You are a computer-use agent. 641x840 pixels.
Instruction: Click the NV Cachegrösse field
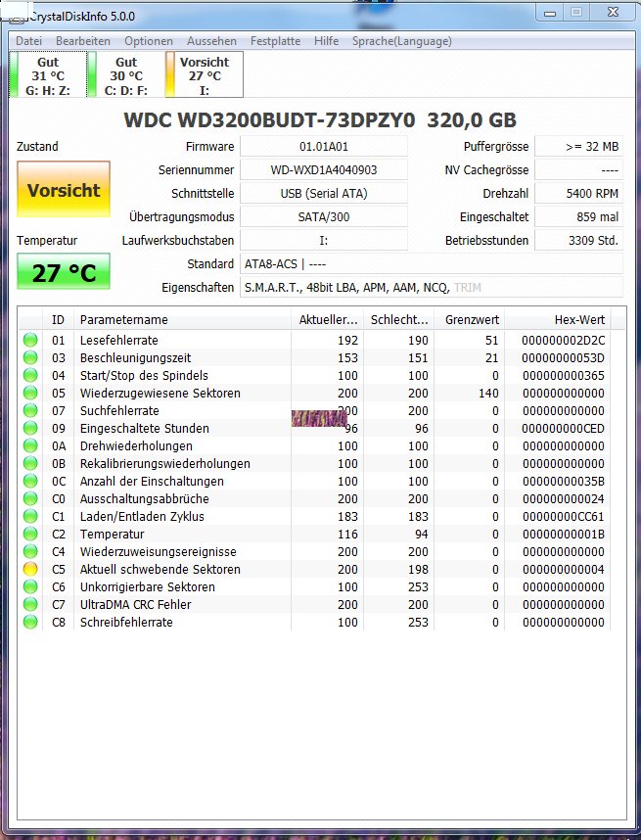pyautogui.click(x=579, y=169)
